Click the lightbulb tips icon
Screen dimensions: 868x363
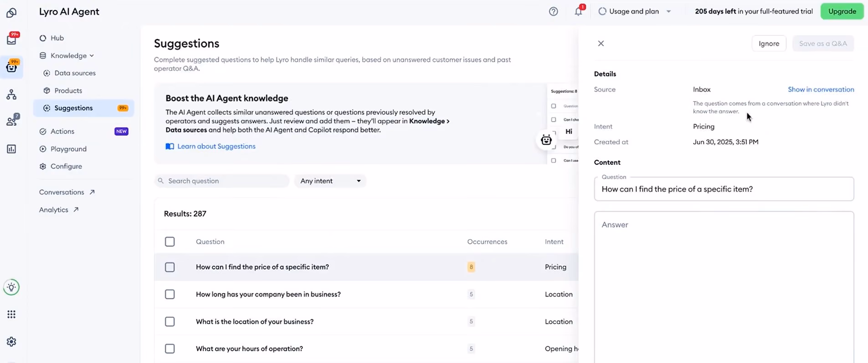pyautogui.click(x=11, y=287)
